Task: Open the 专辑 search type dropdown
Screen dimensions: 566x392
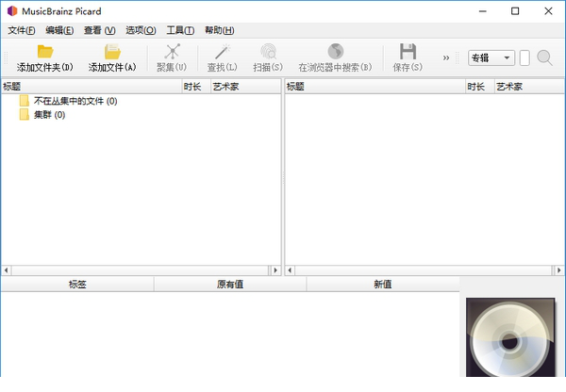Action: 491,58
